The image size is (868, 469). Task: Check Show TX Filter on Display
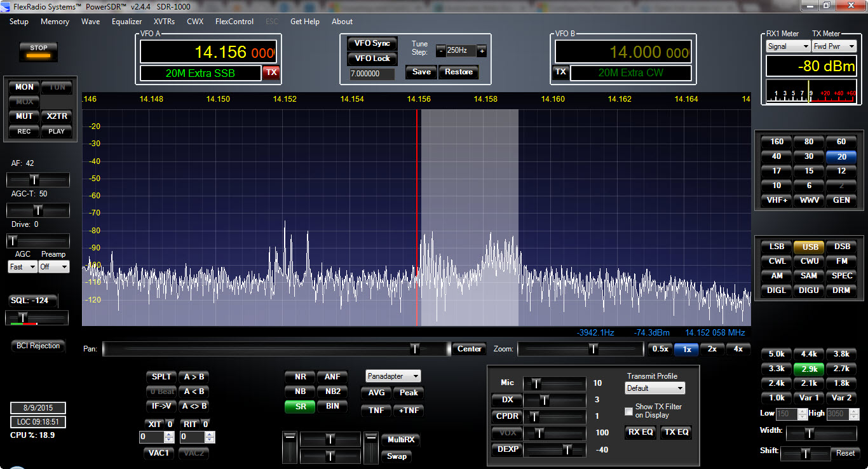click(629, 411)
